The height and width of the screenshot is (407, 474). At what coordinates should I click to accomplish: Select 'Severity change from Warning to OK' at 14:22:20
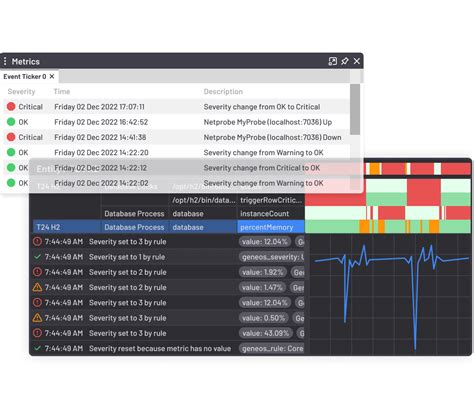pos(263,153)
